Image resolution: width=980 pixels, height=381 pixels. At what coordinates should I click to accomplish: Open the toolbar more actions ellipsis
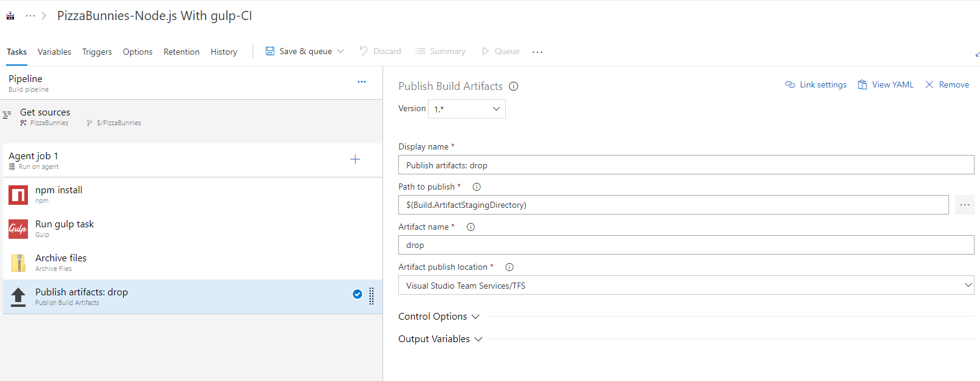coord(537,52)
